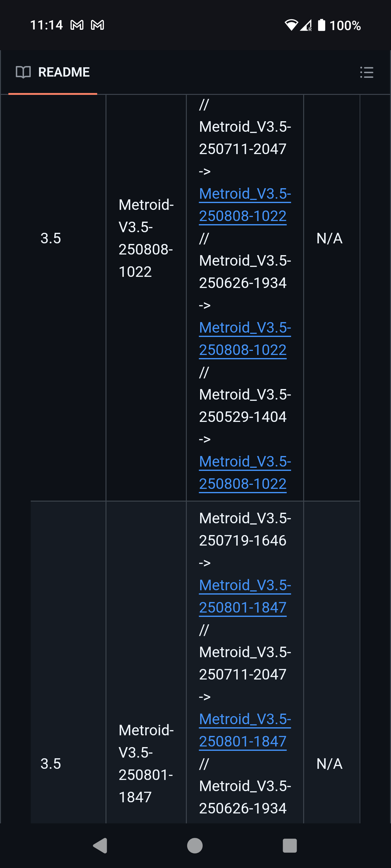This screenshot has width=391, height=868.
Task: Tap the Android home circle button
Action: [195, 845]
